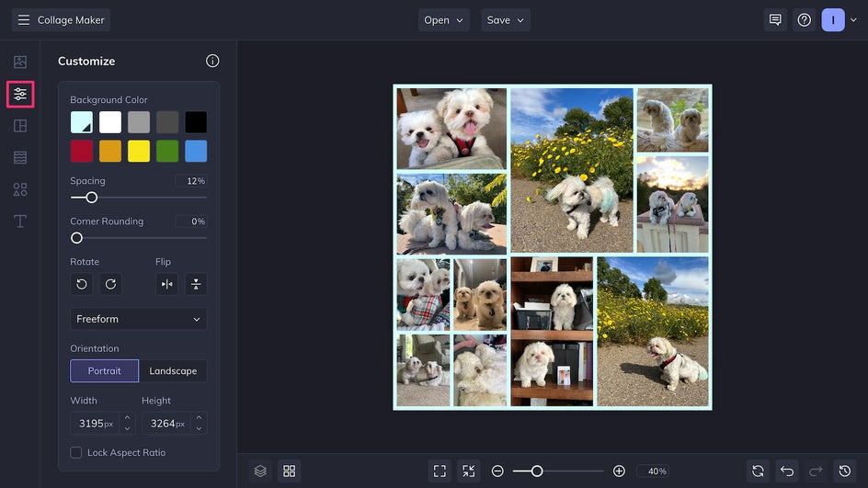
Task: Click the zoom slider handle
Action: pos(537,471)
